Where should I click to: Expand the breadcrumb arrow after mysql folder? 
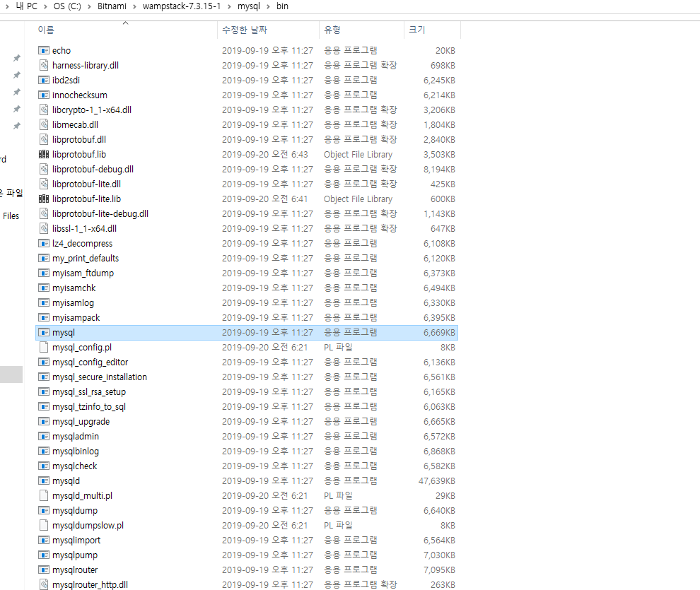coord(268,6)
